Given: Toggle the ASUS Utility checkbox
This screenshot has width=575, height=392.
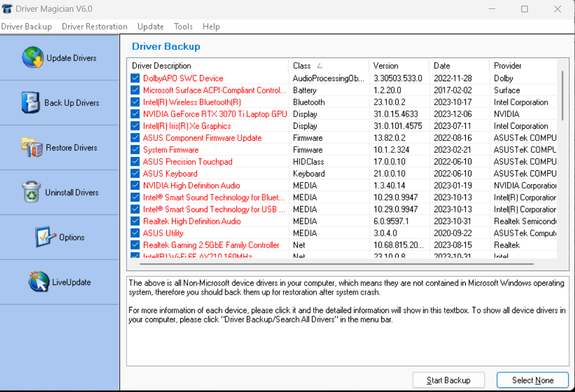Looking at the screenshot, I should tap(135, 233).
